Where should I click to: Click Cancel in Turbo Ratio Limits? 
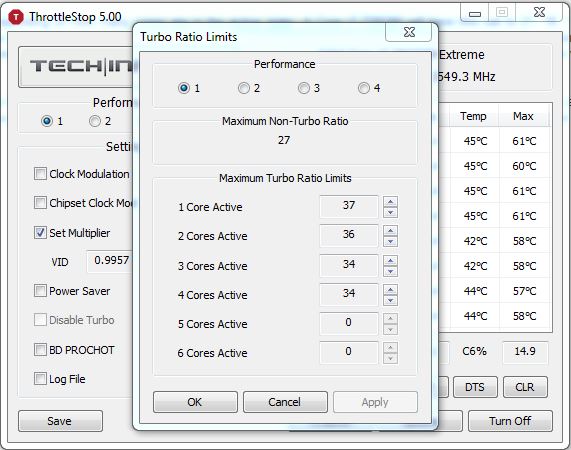(x=285, y=402)
